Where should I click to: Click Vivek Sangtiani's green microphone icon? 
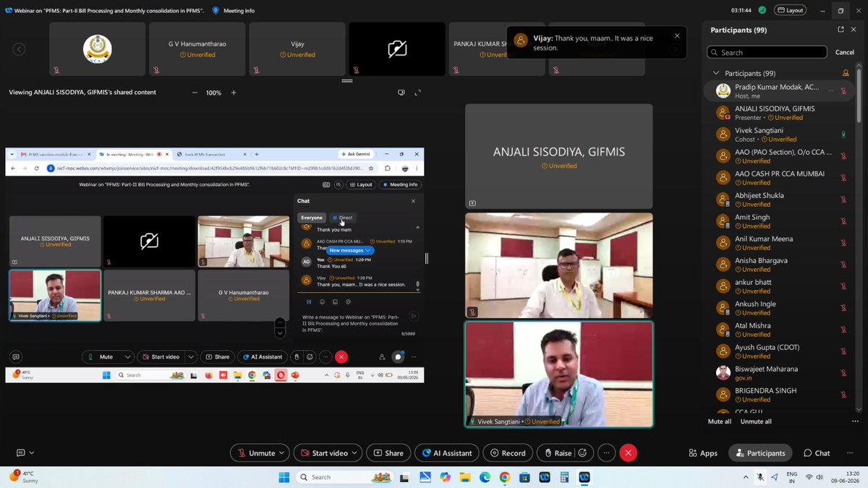click(x=843, y=134)
